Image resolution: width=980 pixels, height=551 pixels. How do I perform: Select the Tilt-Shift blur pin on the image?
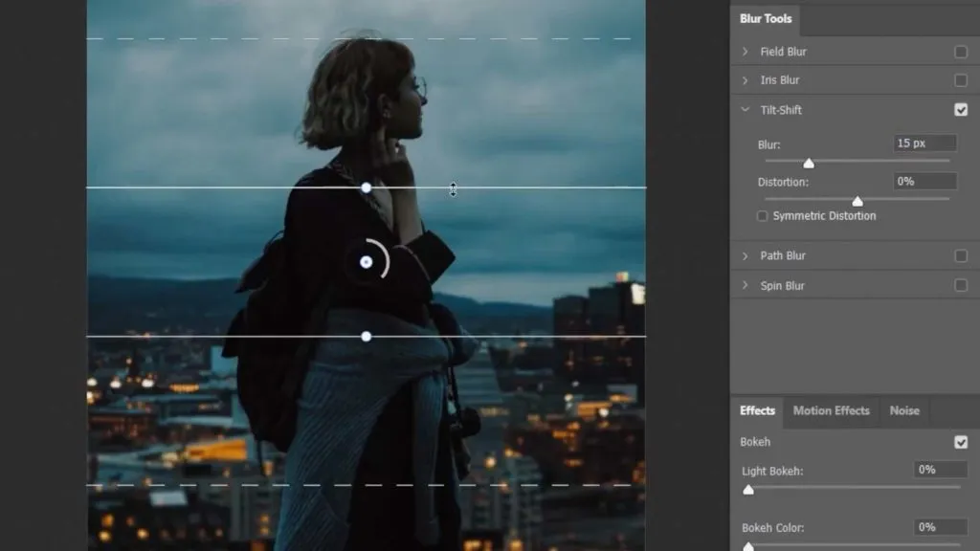[367, 260]
